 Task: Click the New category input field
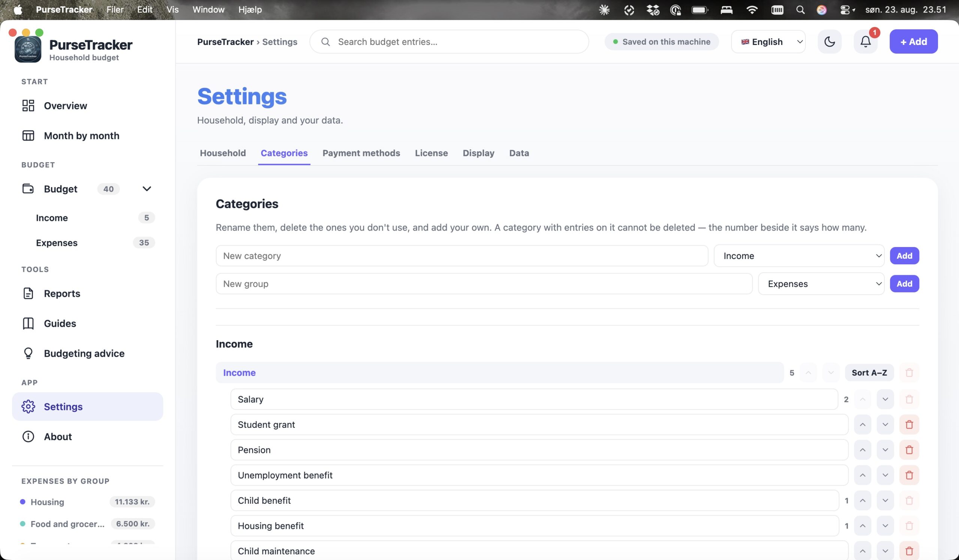point(462,256)
